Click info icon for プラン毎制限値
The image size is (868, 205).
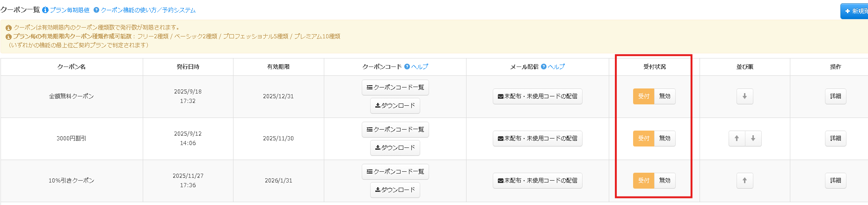[45, 10]
